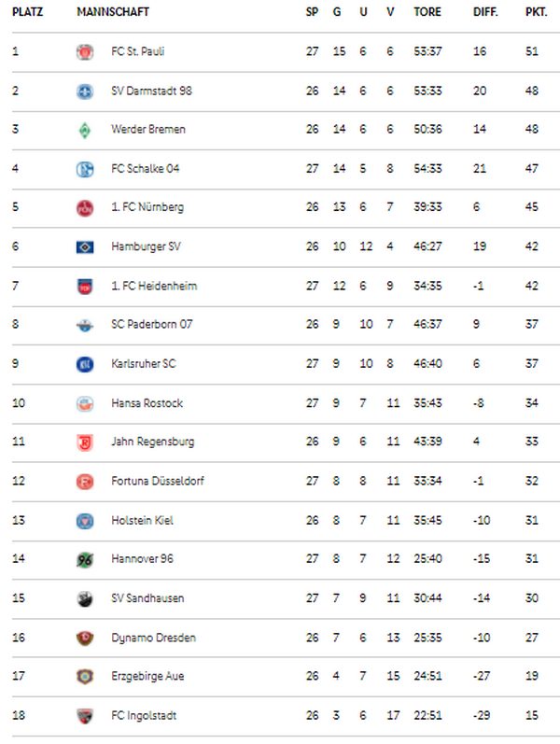560x744 pixels.
Task: Select the Dynamo Dresden crest
Action: [85, 638]
